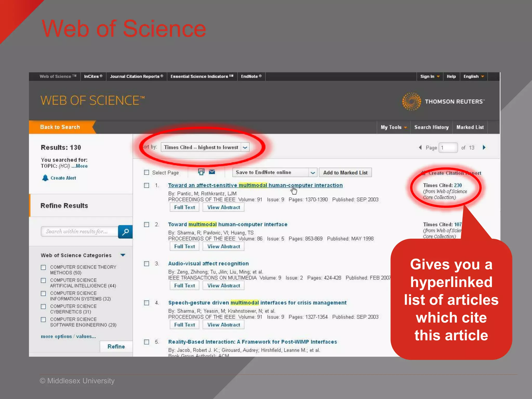This screenshot has height=399, width=532.
Task: Open the My Tools dropdown
Action: pos(394,127)
